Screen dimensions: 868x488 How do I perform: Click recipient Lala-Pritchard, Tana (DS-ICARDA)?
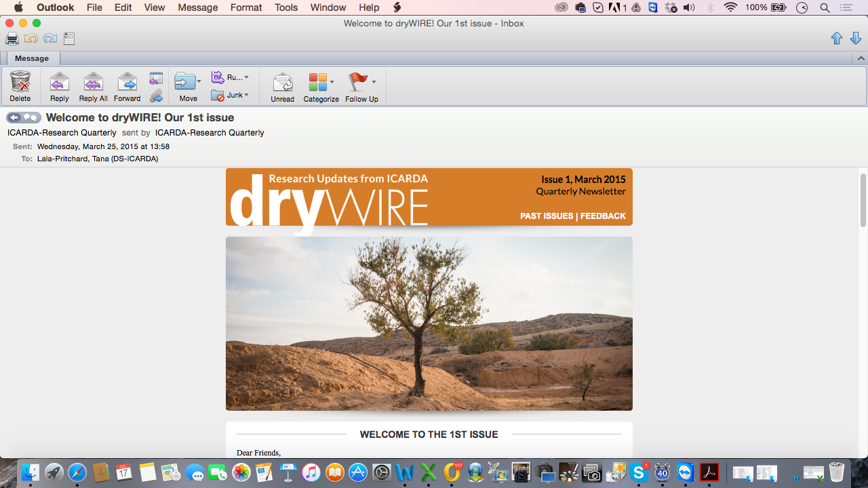[98, 159]
